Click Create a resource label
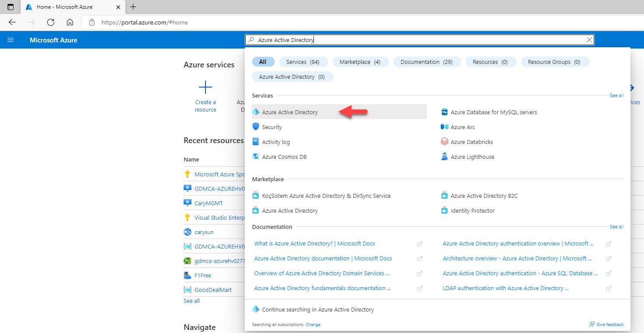The width and height of the screenshot is (644, 333). pyautogui.click(x=205, y=106)
